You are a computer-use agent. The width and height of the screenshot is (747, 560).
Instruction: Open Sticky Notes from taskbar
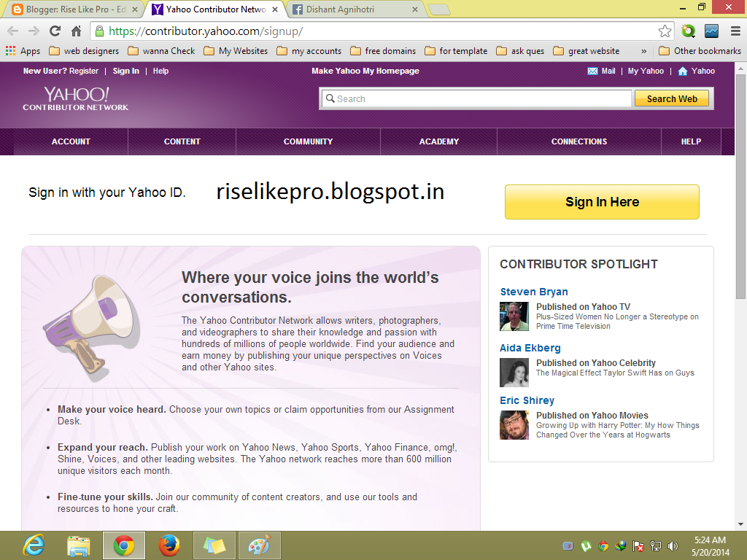[x=214, y=545]
